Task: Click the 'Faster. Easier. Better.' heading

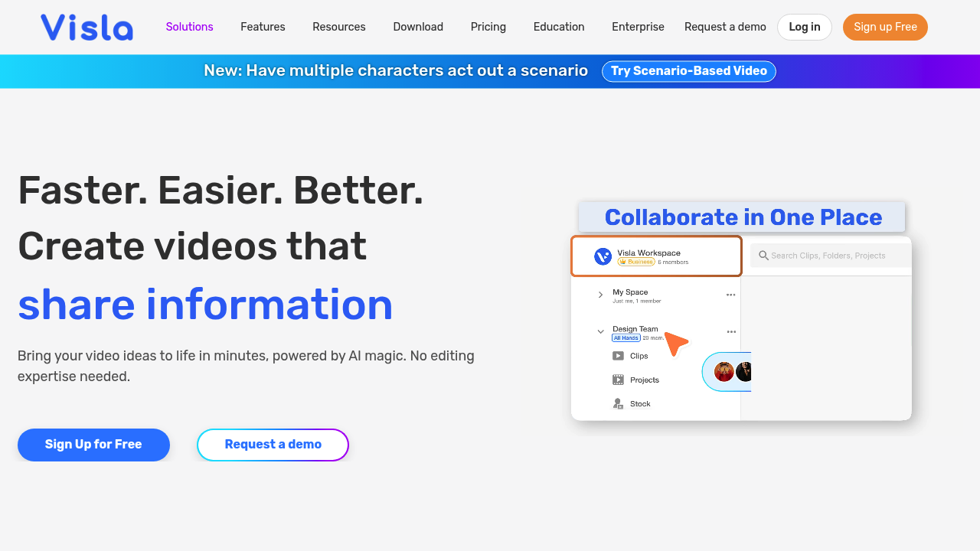Action: click(x=220, y=190)
